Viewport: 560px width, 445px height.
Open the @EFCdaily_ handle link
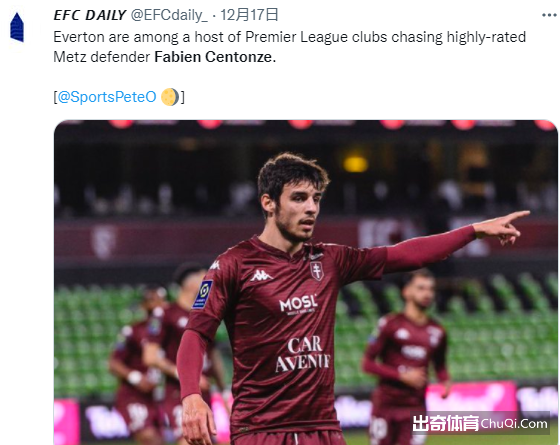tap(169, 15)
